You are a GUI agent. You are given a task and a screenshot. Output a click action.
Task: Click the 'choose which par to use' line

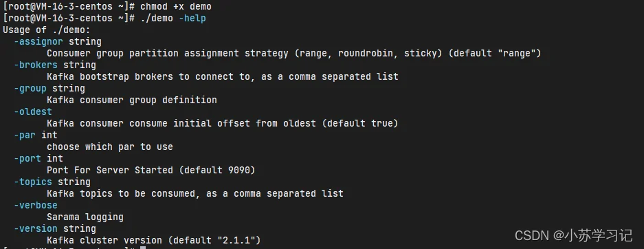110,147
